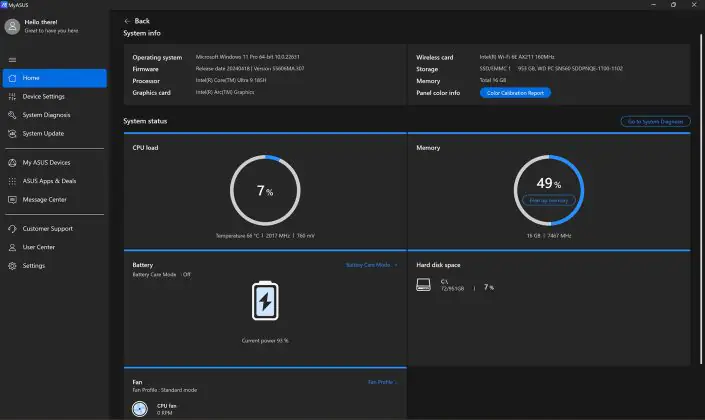Expand the Fan Profile dropdown link

click(x=383, y=382)
